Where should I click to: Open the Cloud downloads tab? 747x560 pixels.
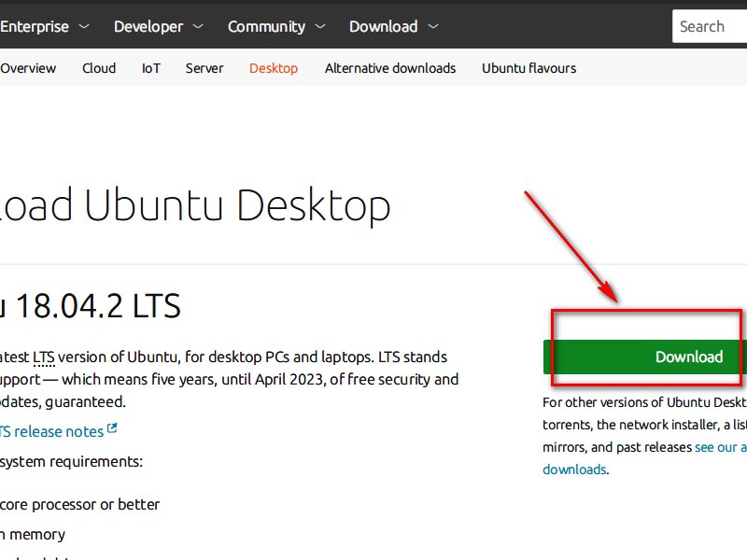point(99,68)
